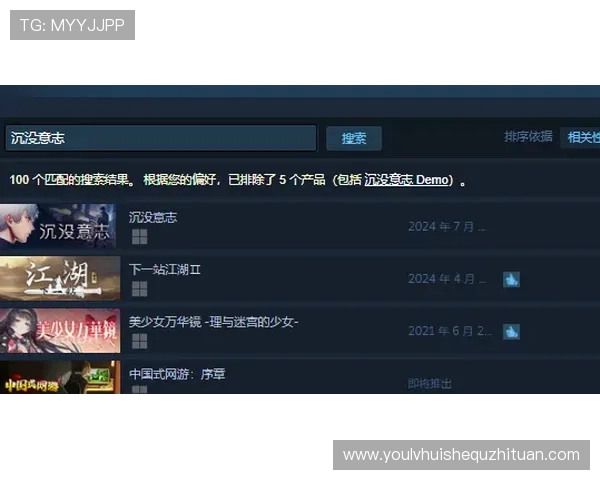This screenshot has width=600, height=480.
Task: Open the 美少女万华镜 game thumbnail
Action: point(60,331)
